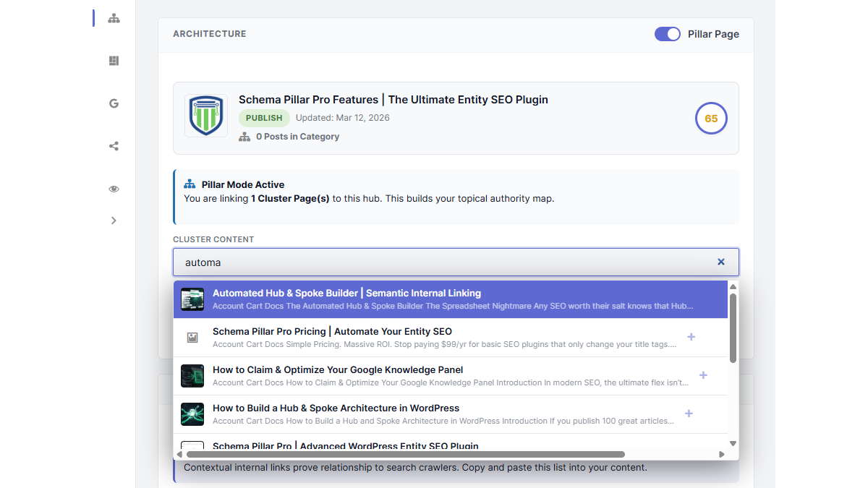This screenshot has height=488, width=868.
Task: Select How to Claim & Optimize Knowledge Panel
Action: pyautogui.click(x=338, y=370)
